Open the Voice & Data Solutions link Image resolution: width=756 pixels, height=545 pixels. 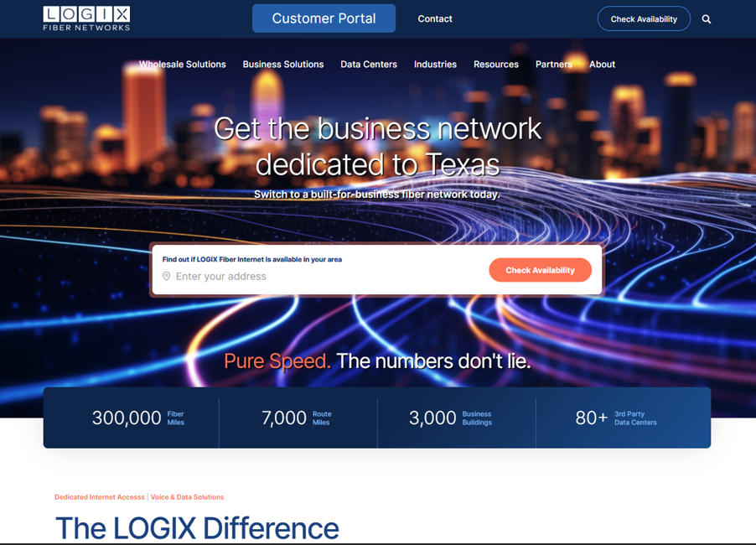(x=188, y=496)
